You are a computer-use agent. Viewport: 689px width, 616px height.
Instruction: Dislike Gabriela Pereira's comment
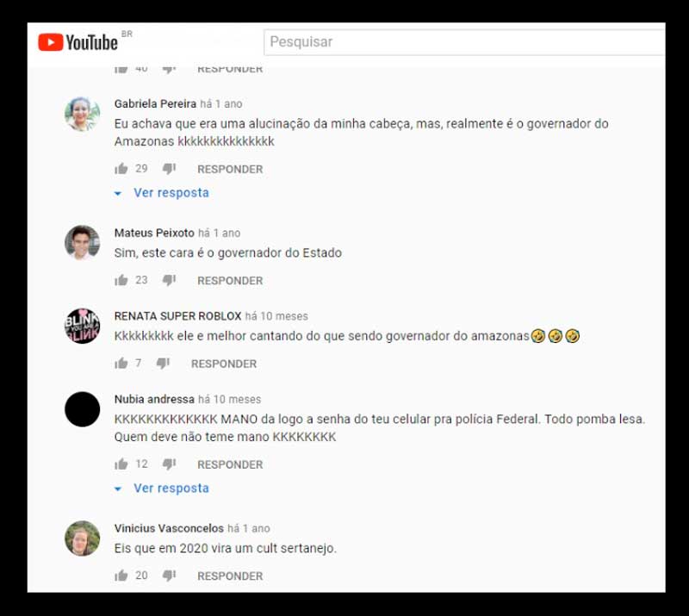pos(169,169)
